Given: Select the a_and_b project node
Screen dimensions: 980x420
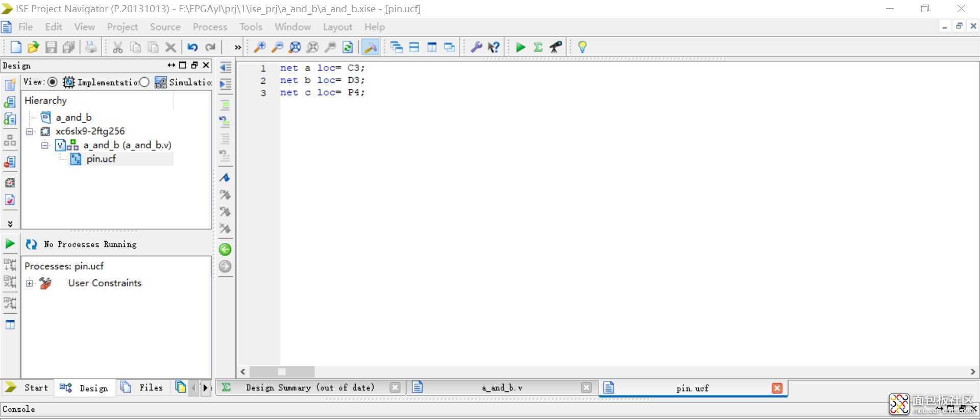Looking at the screenshot, I should click(73, 118).
